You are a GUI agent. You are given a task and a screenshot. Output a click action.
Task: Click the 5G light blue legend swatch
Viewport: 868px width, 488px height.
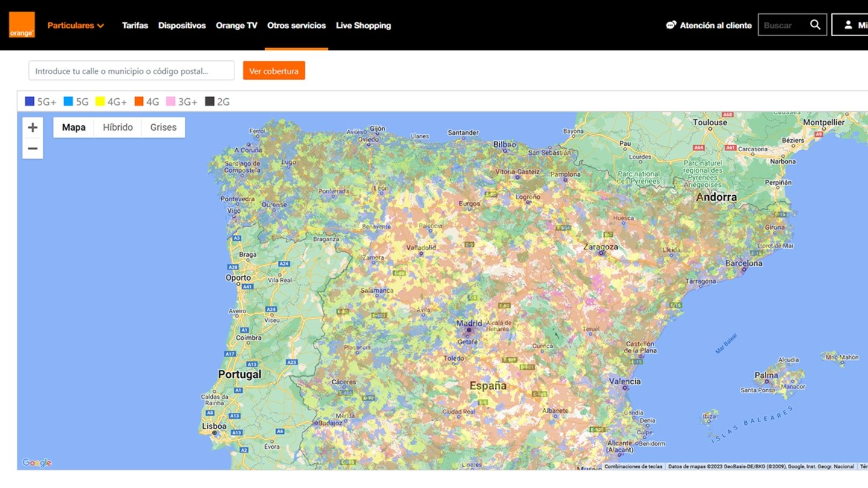(x=68, y=101)
